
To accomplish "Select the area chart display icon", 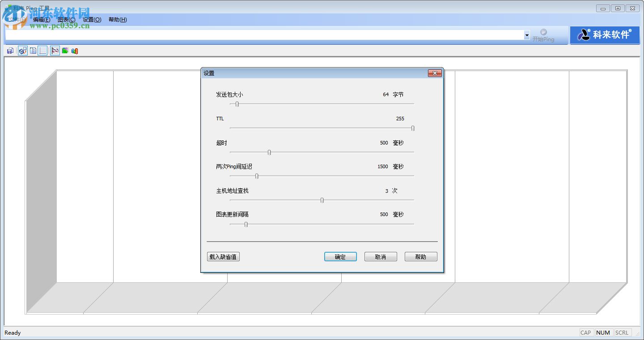I will (65, 51).
